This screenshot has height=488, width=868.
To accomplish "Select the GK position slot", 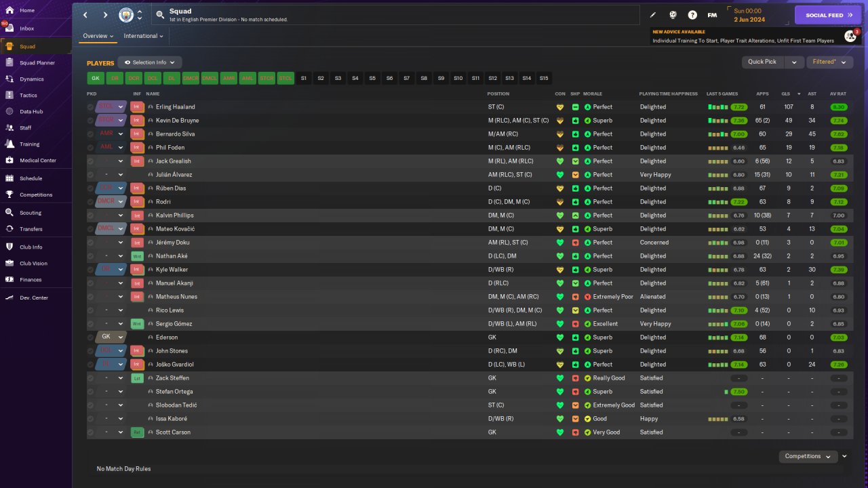I will tap(96, 79).
